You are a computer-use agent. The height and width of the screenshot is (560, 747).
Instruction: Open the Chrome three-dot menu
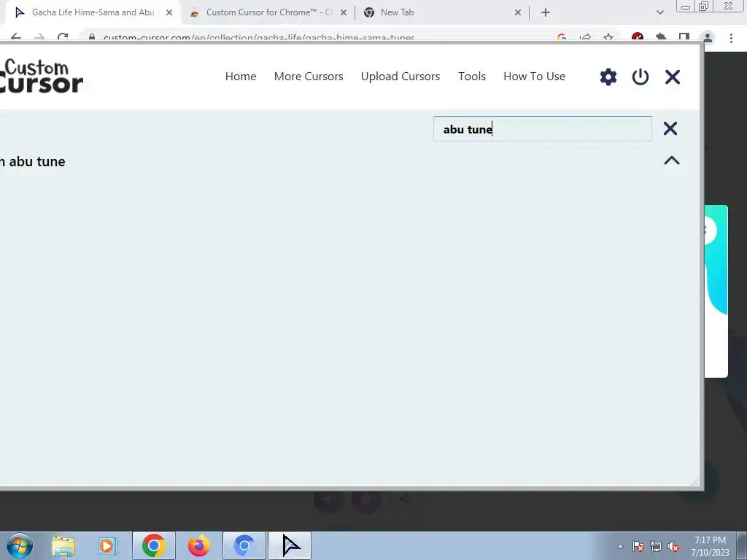pyautogui.click(x=731, y=38)
